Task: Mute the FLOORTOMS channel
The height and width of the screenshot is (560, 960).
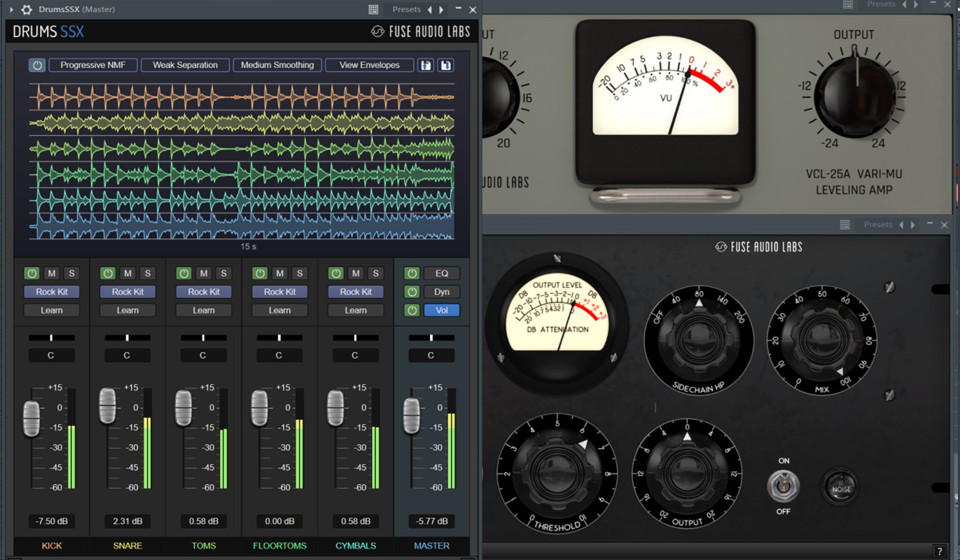Action: click(x=279, y=274)
